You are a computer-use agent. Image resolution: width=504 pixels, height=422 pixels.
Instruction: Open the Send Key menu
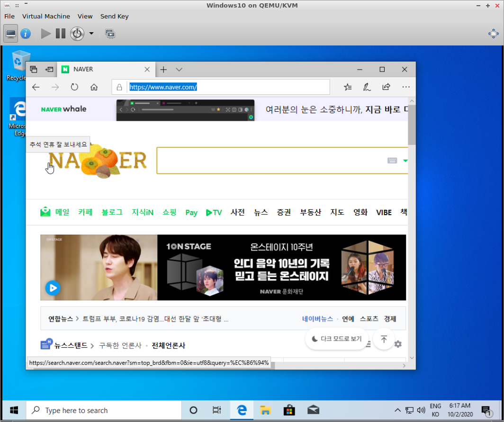tap(115, 17)
